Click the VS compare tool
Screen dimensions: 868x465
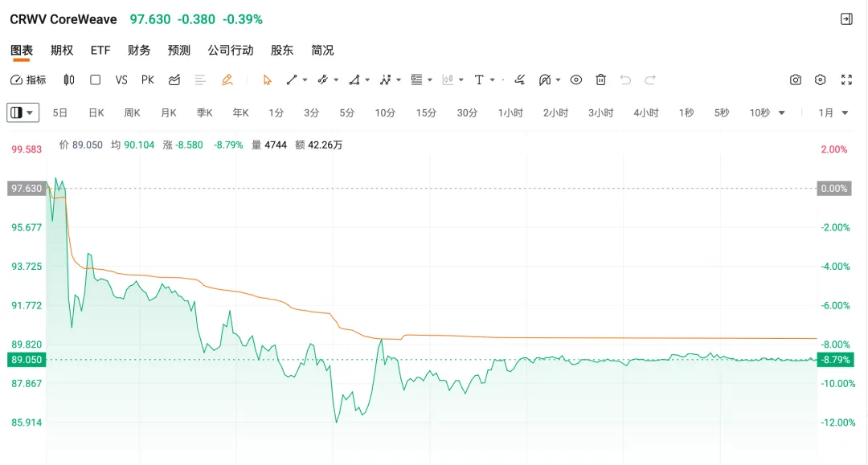pyautogui.click(x=121, y=80)
